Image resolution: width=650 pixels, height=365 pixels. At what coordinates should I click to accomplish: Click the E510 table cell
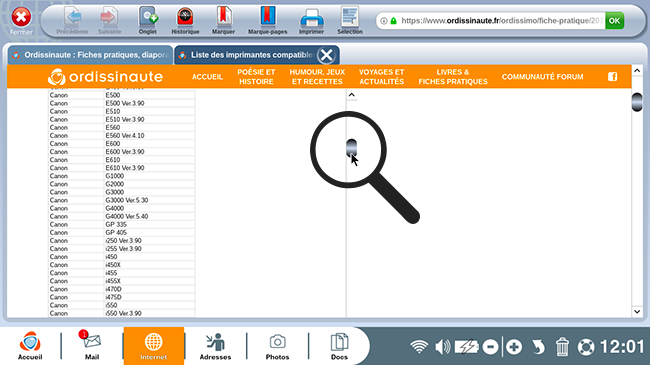(x=149, y=111)
